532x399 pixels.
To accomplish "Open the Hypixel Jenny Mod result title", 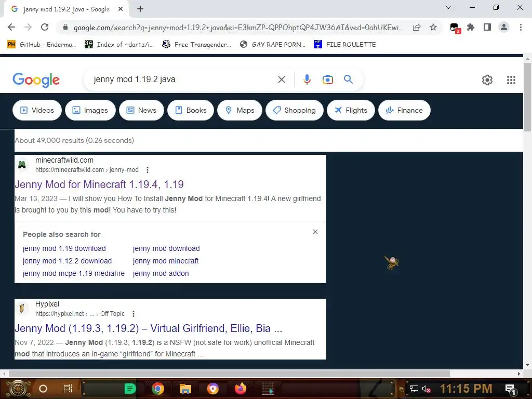I will click(x=148, y=328).
